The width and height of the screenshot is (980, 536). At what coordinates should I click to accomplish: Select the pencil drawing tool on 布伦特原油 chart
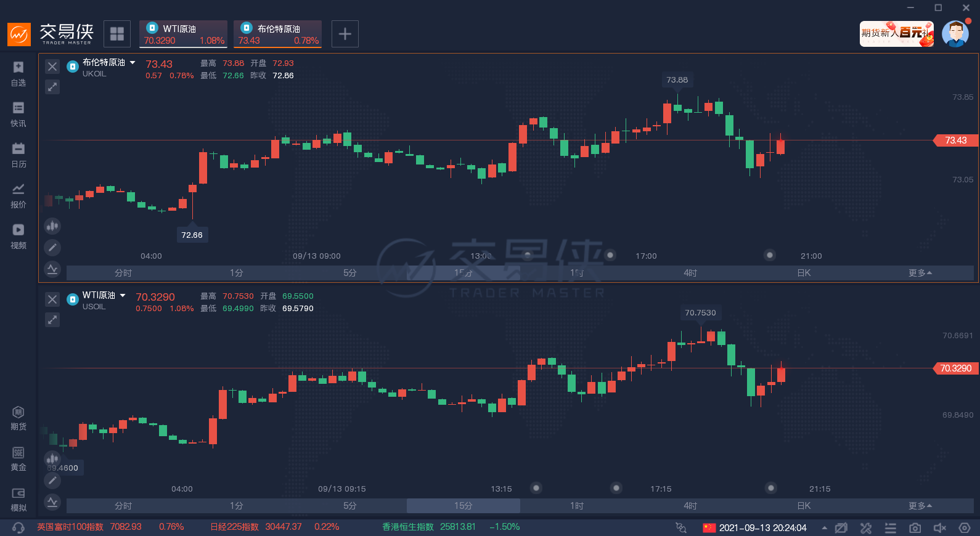point(52,248)
